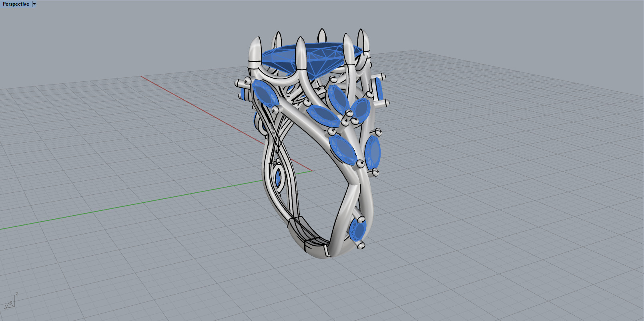Screen dimensions: 644x321
Task: Click the world axes icon in the viewport corner
Action: 11,301
